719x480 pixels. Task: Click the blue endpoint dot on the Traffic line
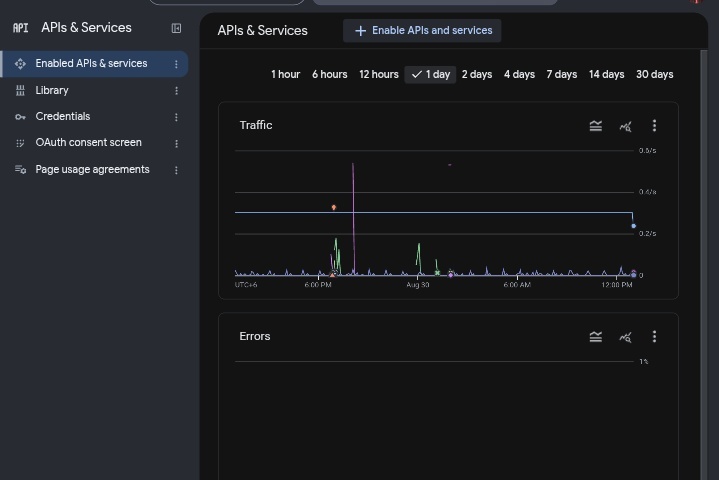[634, 226]
